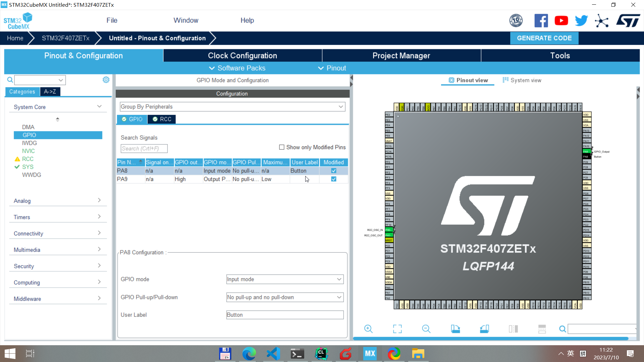Click the User Label input field

(x=285, y=315)
